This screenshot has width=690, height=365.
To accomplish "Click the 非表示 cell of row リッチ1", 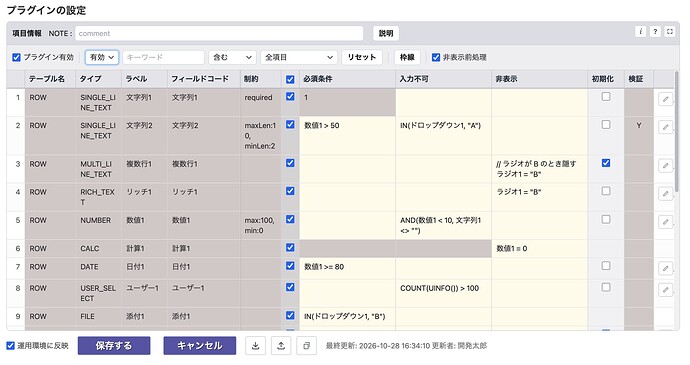I will pyautogui.click(x=540, y=197).
